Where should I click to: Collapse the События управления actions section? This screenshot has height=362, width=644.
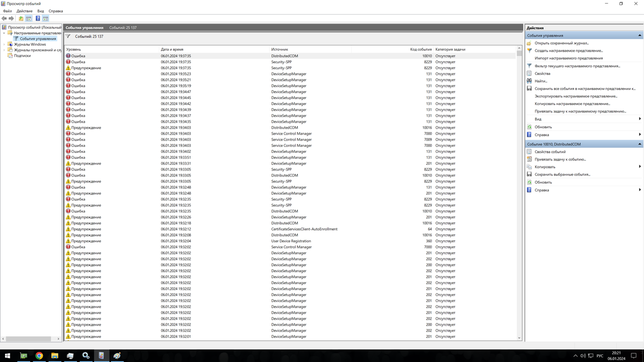[640, 36]
